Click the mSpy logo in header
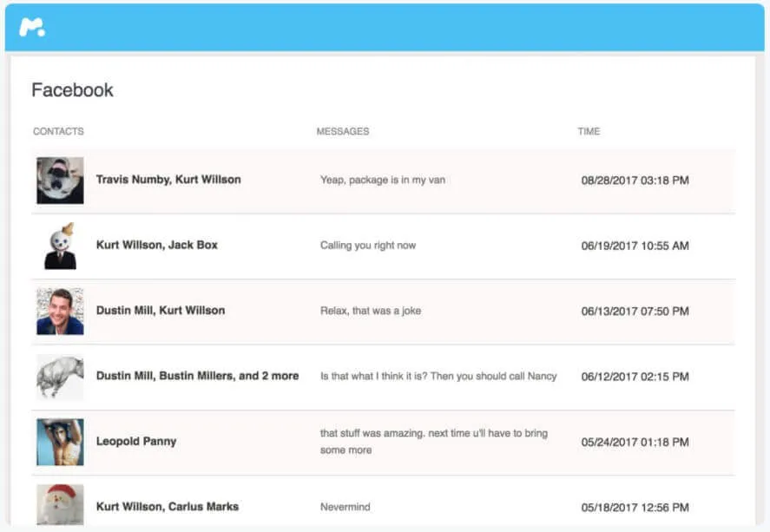 point(32,28)
